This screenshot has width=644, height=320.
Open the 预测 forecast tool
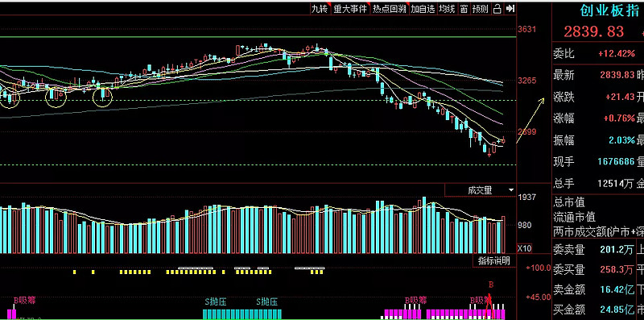coord(480,9)
